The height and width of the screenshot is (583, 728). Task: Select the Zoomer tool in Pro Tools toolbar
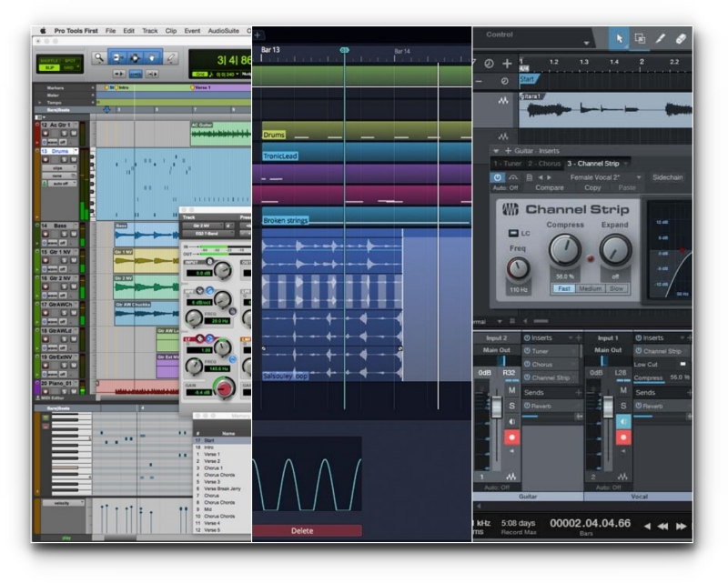(x=100, y=58)
